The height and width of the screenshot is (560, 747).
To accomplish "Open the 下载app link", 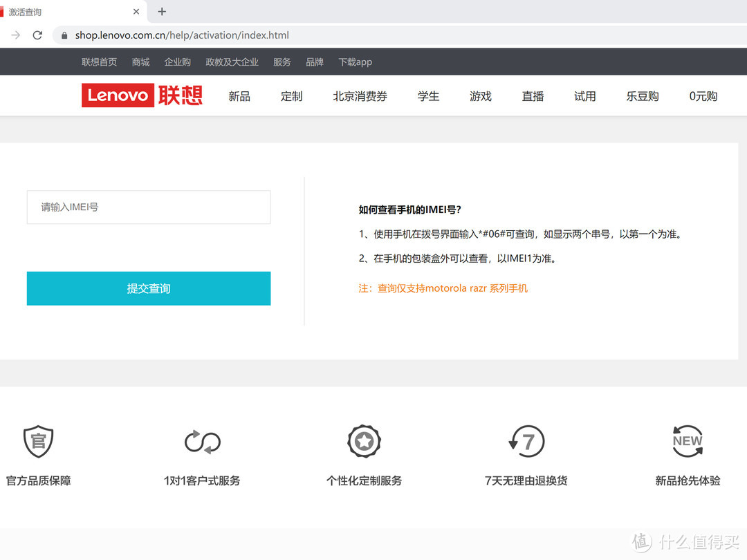I will 355,62.
